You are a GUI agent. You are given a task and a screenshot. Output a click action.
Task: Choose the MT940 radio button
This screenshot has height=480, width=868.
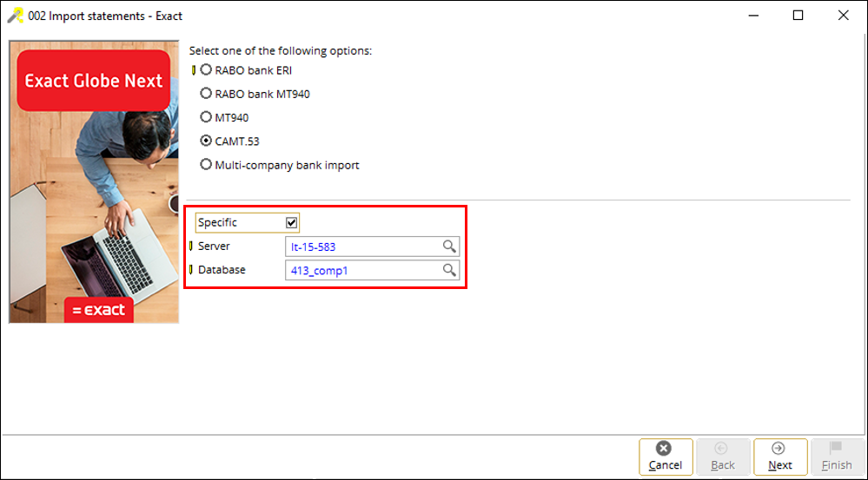206,117
